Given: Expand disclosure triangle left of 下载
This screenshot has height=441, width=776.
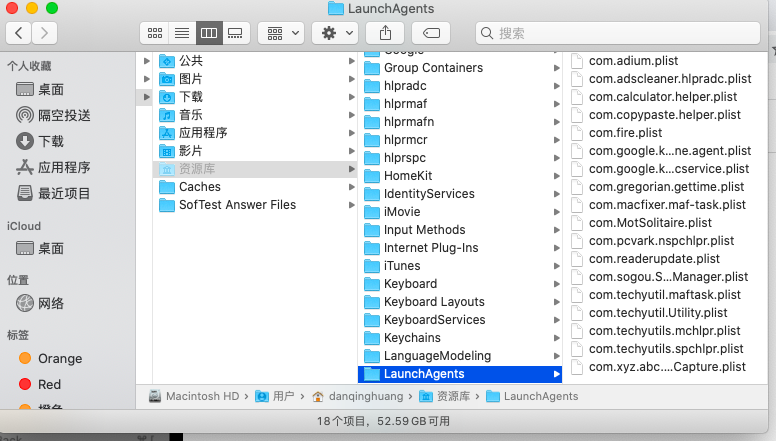Looking at the screenshot, I should (x=146, y=97).
